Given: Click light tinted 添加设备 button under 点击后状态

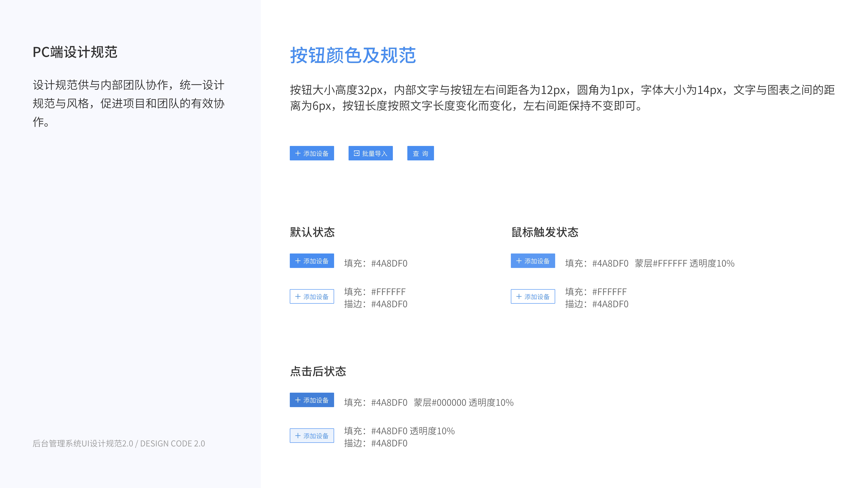Looking at the screenshot, I should click(312, 435).
